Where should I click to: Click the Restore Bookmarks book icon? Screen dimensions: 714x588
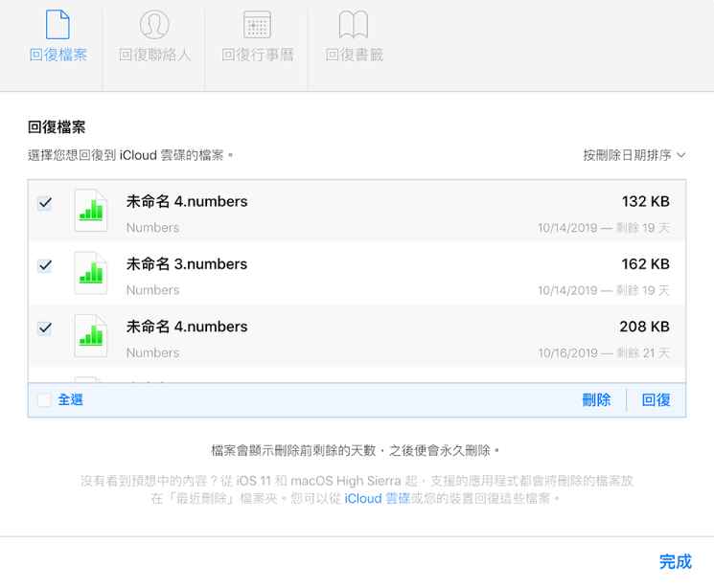click(354, 24)
